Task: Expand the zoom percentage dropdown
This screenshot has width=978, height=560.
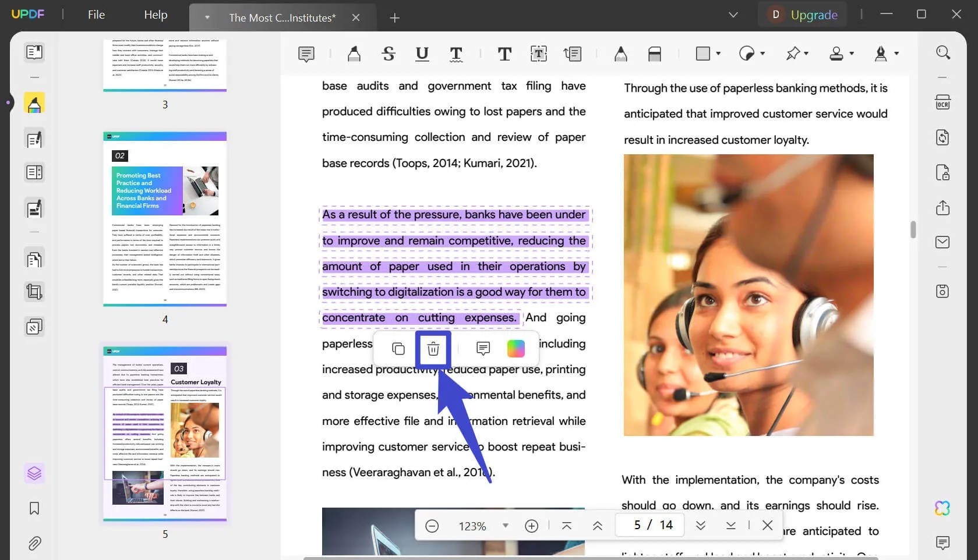Action: (x=504, y=525)
